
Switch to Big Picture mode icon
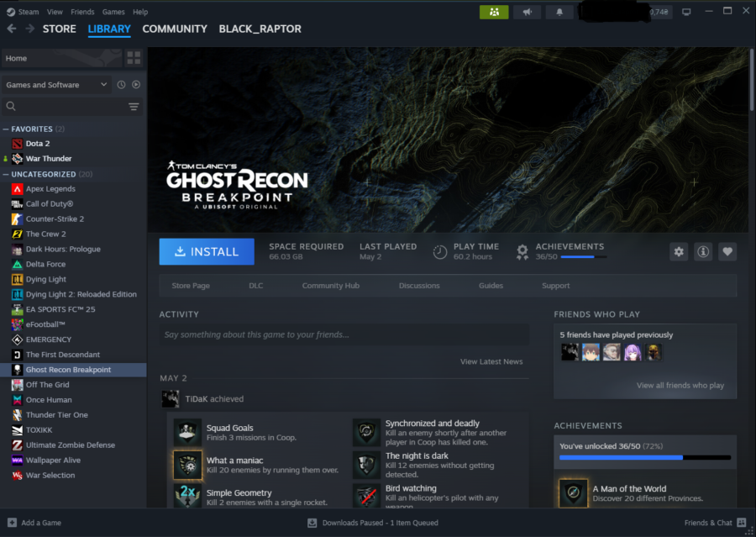pyautogui.click(x=686, y=12)
